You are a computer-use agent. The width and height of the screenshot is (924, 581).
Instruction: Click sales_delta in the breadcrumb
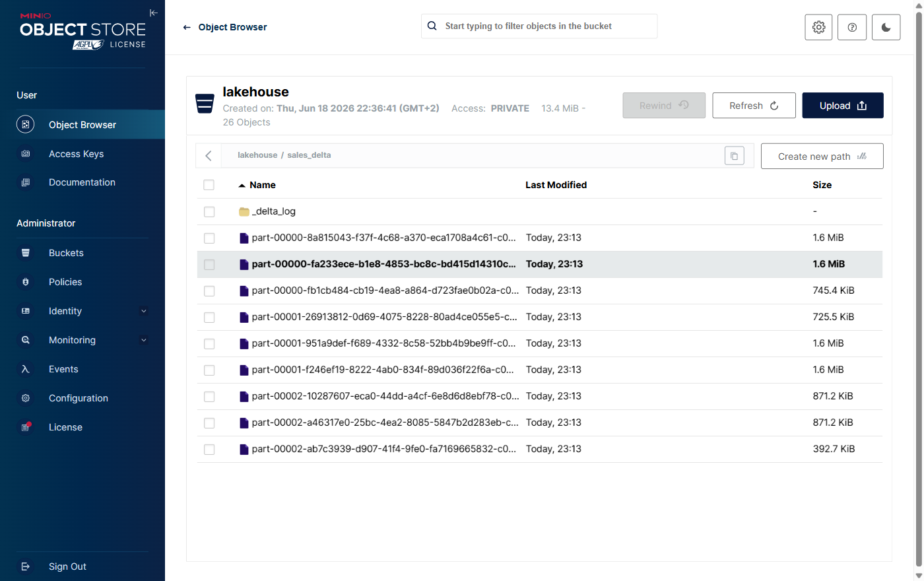click(x=309, y=155)
